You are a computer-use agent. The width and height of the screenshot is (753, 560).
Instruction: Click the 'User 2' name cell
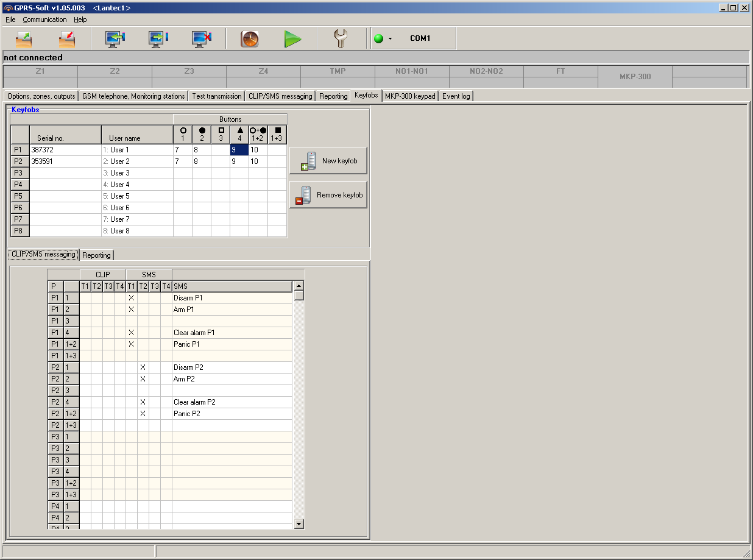pos(137,161)
